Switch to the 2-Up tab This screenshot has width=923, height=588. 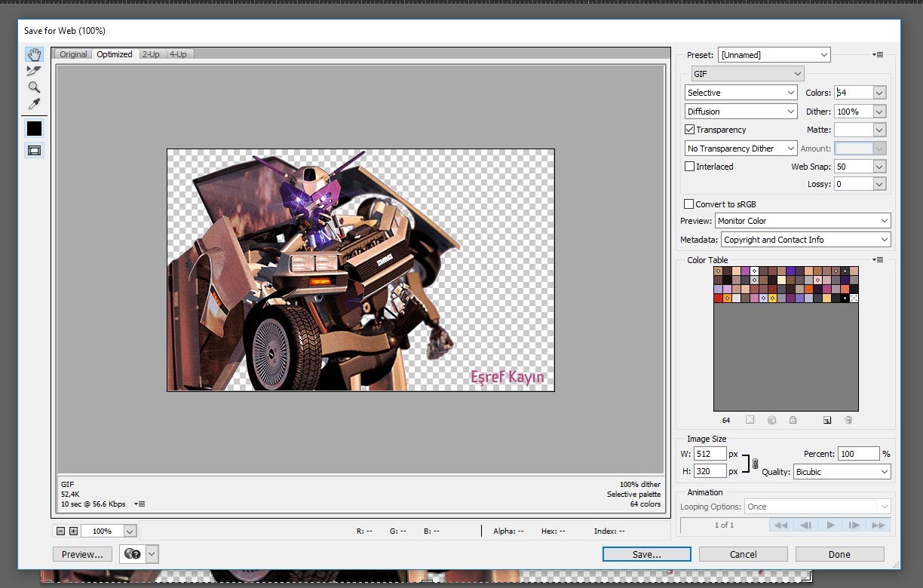tap(152, 54)
